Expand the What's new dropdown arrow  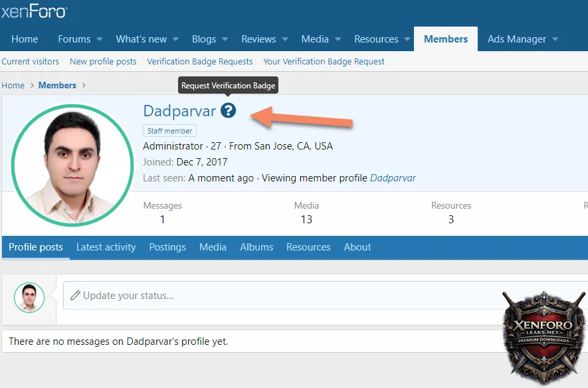[x=175, y=39]
